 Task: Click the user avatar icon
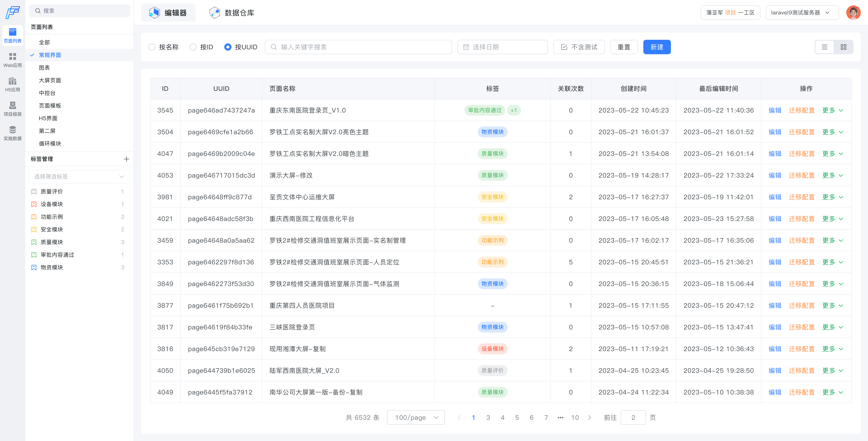coord(853,12)
